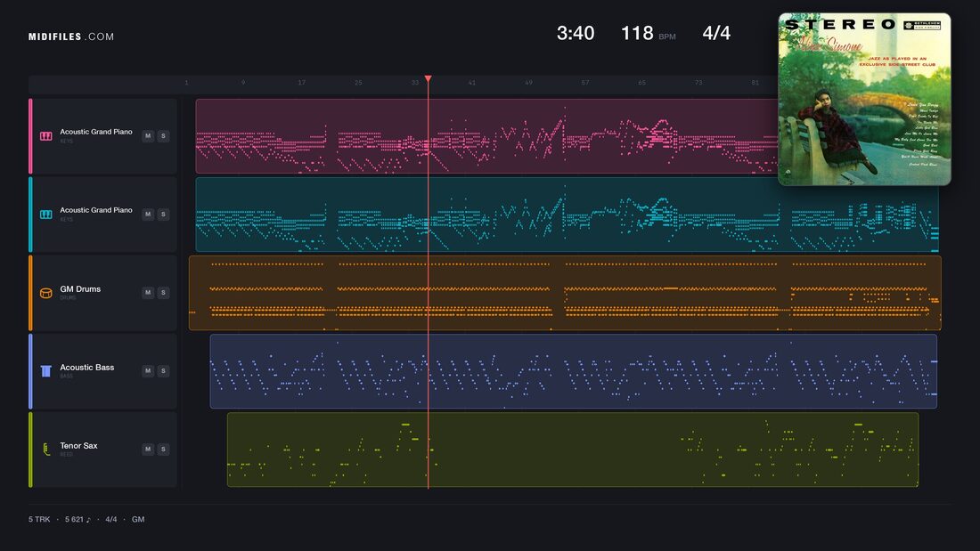This screenshot has height=551, width=980.
Task: Open the Nina Simone album cover thumbnail
Action: click(x=864, y=100)
